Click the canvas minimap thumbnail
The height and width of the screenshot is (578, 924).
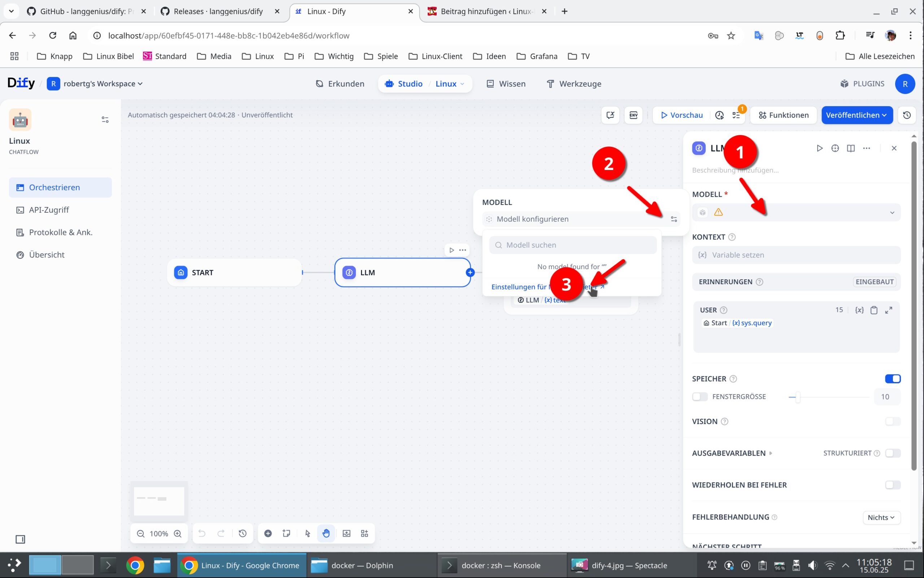click(x=159, y=501)
